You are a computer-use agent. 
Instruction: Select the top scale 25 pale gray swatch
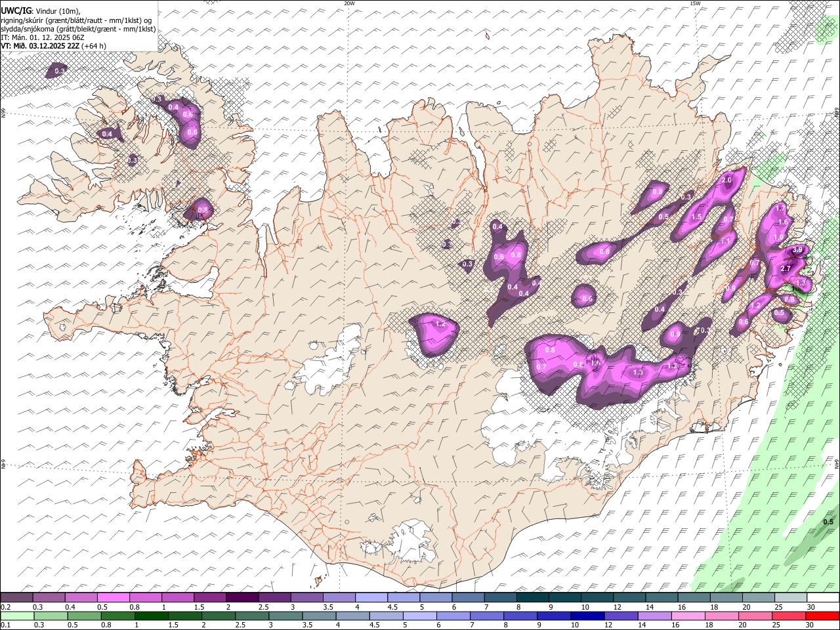789,597
